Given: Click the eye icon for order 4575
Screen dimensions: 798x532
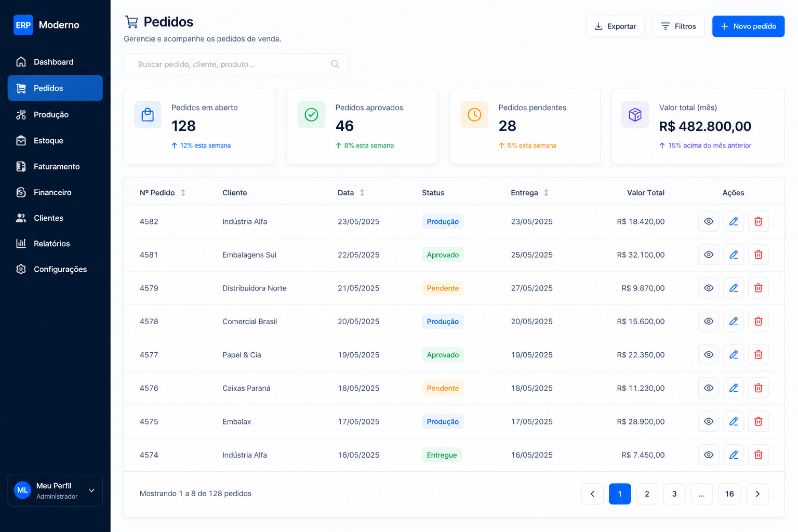Looking at the screenshot, I should [708, 421].
